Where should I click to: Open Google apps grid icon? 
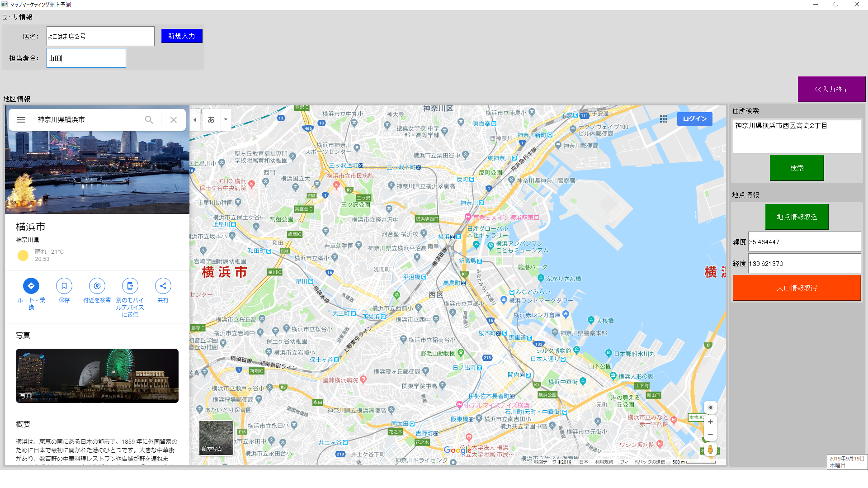[x=664, y=119]
